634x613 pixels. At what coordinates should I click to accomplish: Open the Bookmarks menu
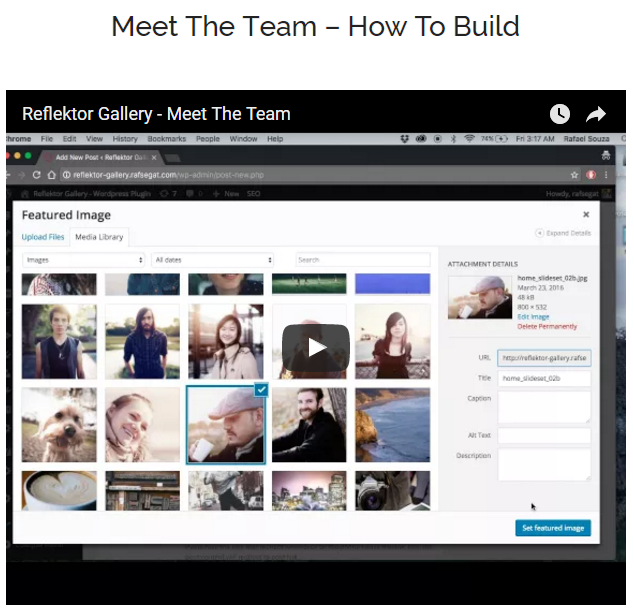coord(167,139)
